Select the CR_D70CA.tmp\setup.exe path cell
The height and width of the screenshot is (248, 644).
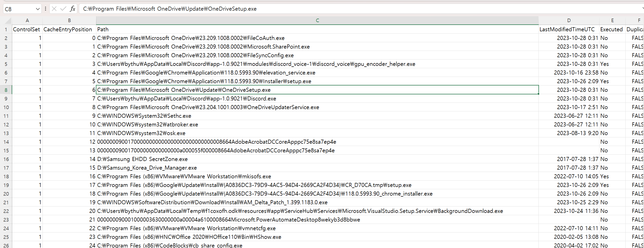(317, 185)
